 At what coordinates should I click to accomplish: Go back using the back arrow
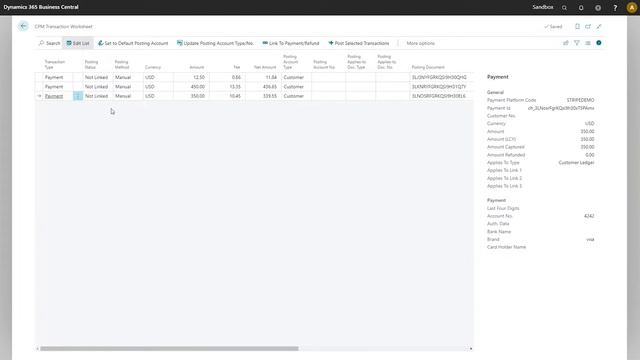[x=23, y=26]
